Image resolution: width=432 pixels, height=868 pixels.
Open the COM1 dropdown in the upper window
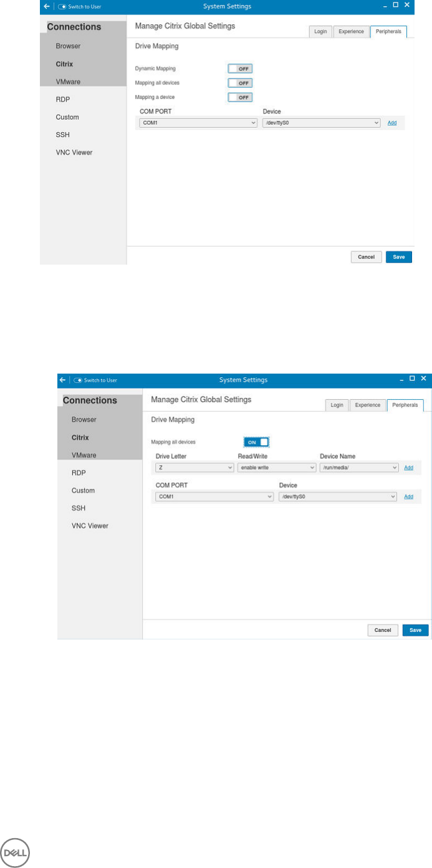coord(198,123)
